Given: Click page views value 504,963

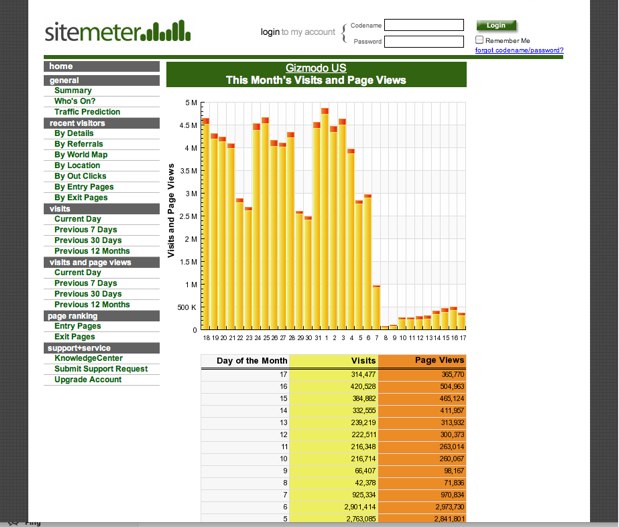Looking at the screenshot, I should coord(452,386).
